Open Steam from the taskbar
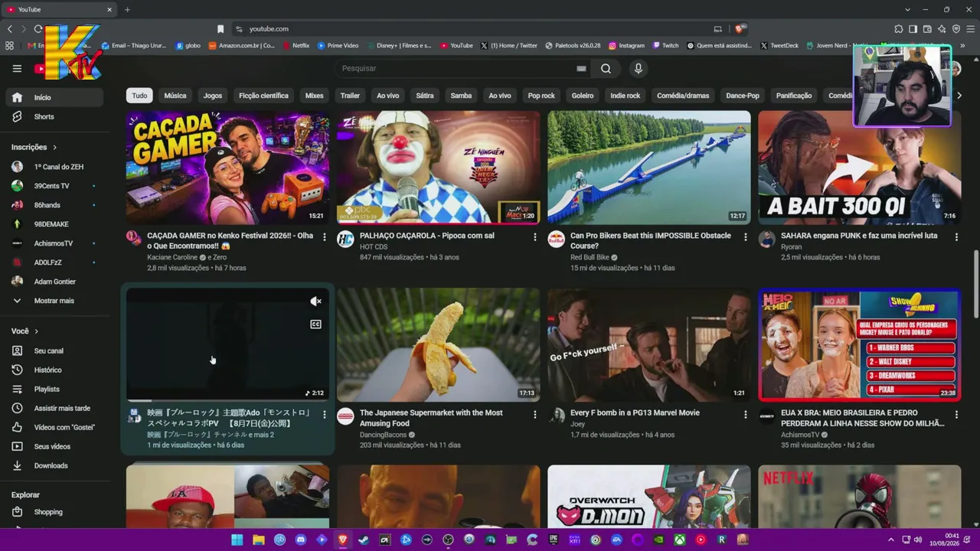Screen dimensions: 980x551 (x=364, y=540)
